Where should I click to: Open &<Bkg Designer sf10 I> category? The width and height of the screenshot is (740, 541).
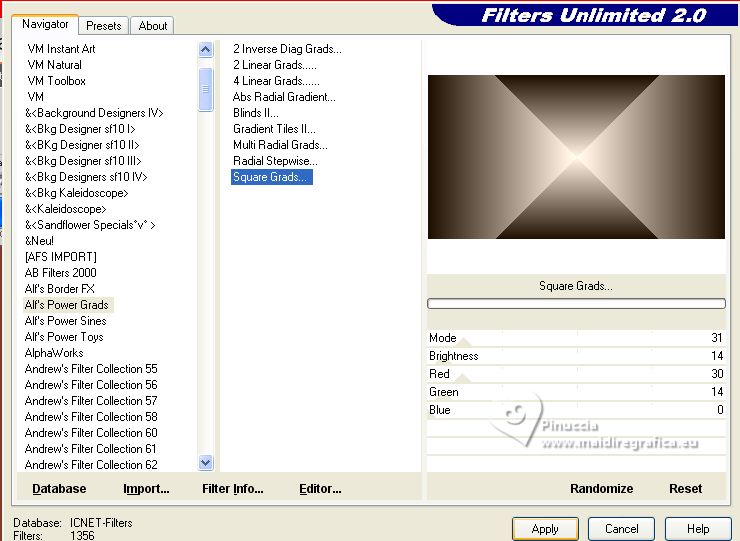pos(80,129)
